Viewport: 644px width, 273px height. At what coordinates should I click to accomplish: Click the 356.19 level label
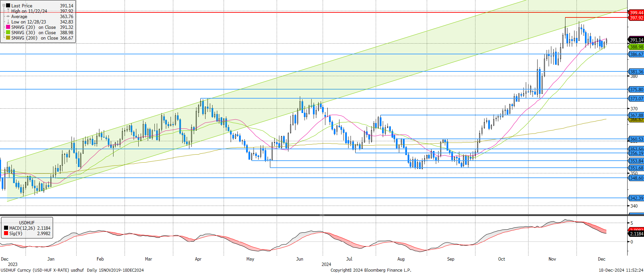[636, 153]
